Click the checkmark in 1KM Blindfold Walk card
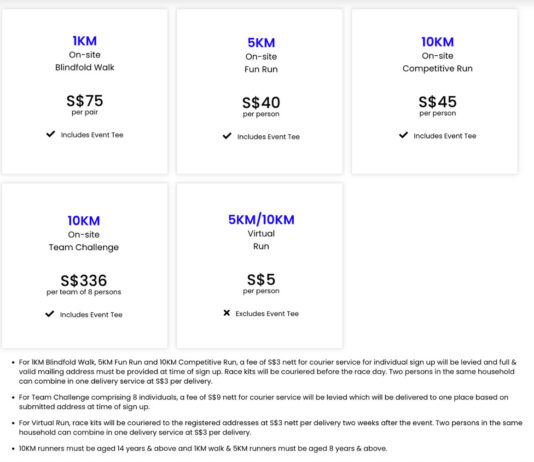This screenshot has width=534, height=462. 50,134
